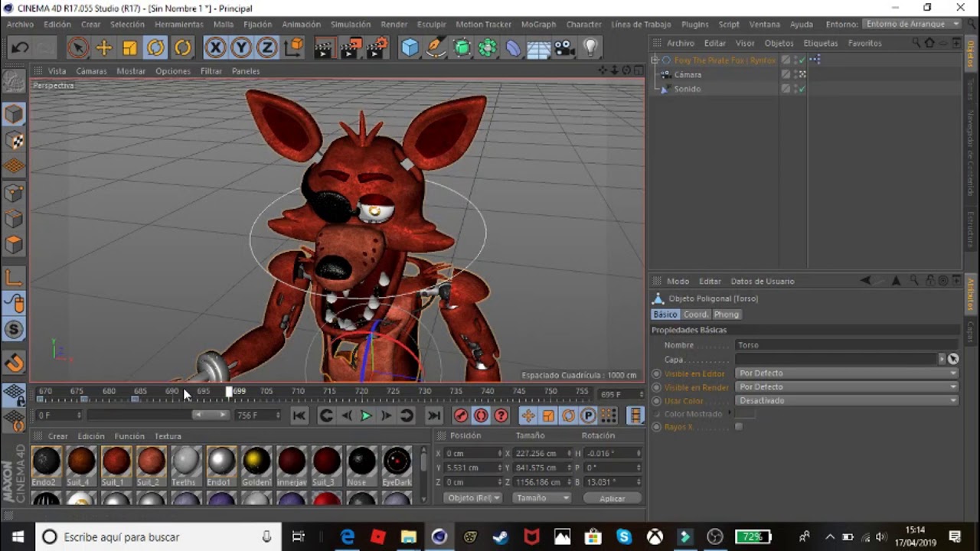Expand Foxy The Pirate Fox hierarchy

(x=655, y=60)
